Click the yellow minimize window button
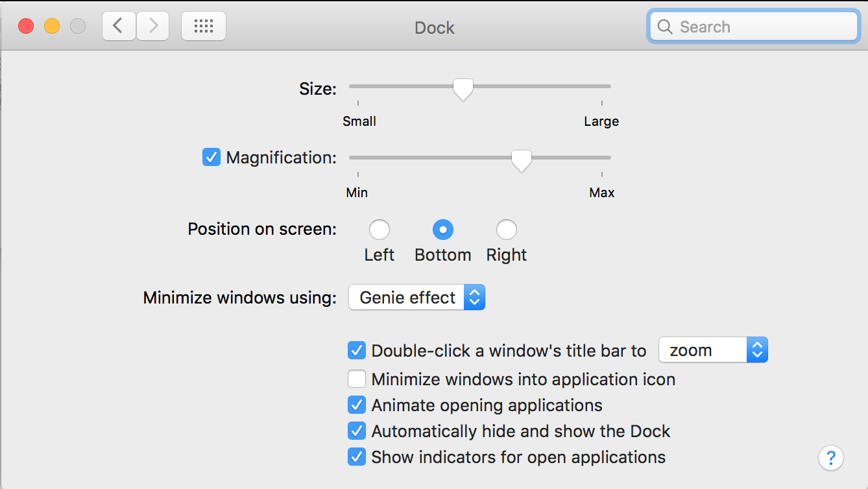Image resolution: width=868 pixels, height=489 pixels. (52, 27)
